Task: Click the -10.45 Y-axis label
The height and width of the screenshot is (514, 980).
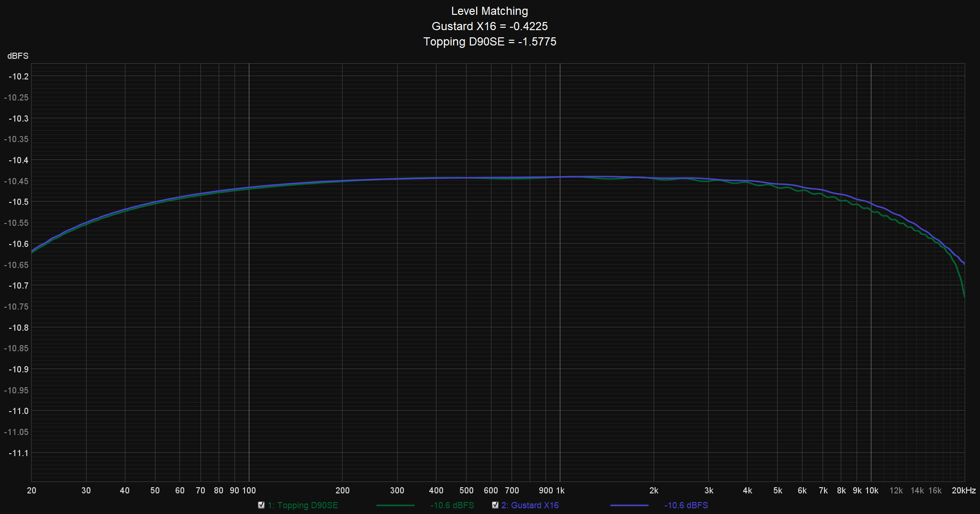Action: 16,181
